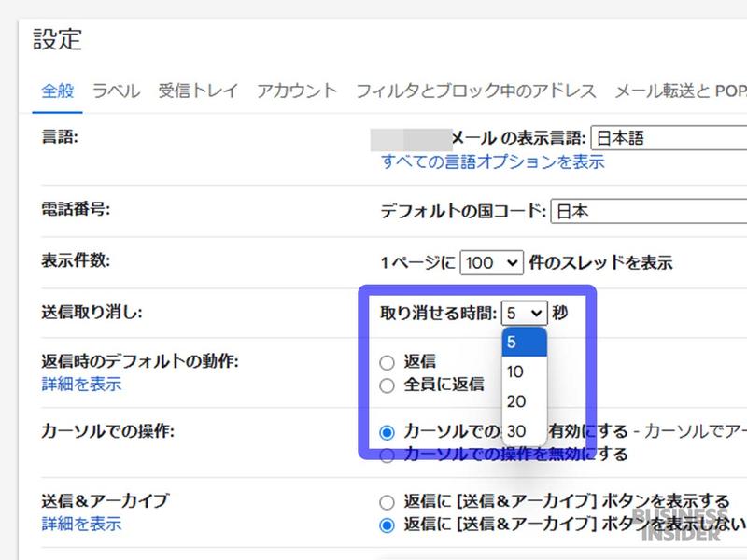Click the カーソルでの操作: setting label
This screenshot has width=747, height=560.
tap(107, 431)
